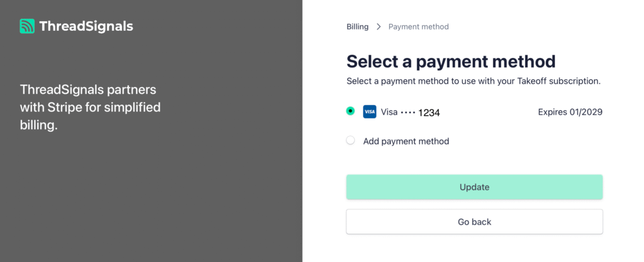This screenshot has width=644, height=262.
Task: Click the Add payment method label
Action: [406, 141]
